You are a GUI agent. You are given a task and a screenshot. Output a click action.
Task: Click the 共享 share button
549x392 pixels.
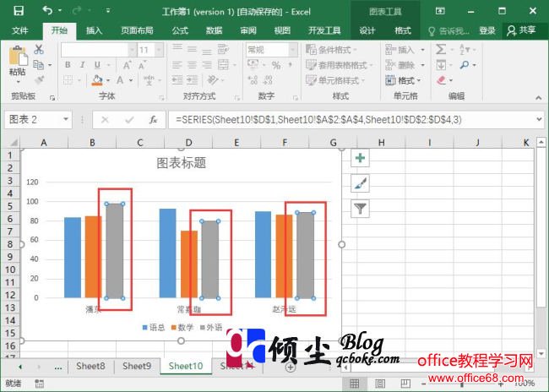click(521, 30)
